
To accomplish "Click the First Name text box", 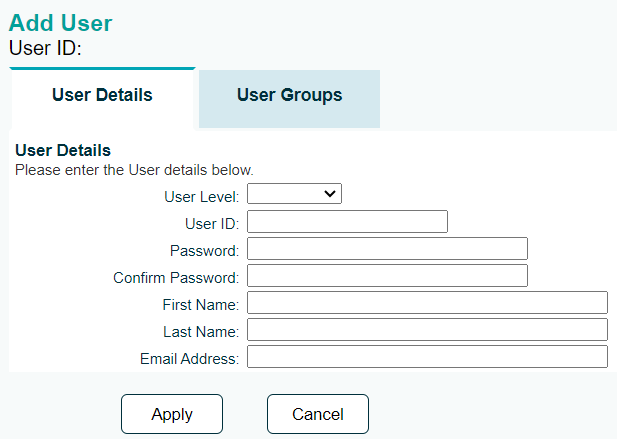I will point(427,303).
